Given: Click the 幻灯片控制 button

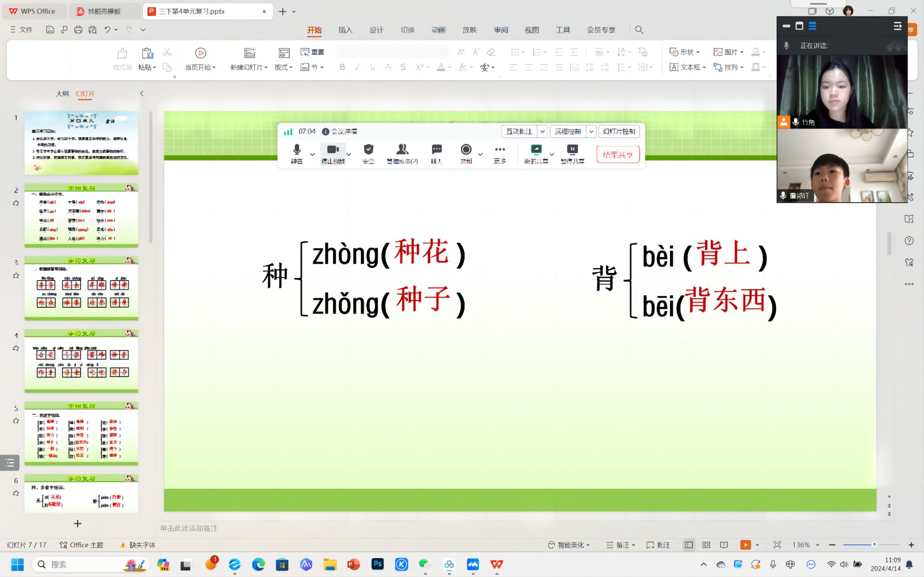Looking at the screenshot, I should tap(619, 131).
